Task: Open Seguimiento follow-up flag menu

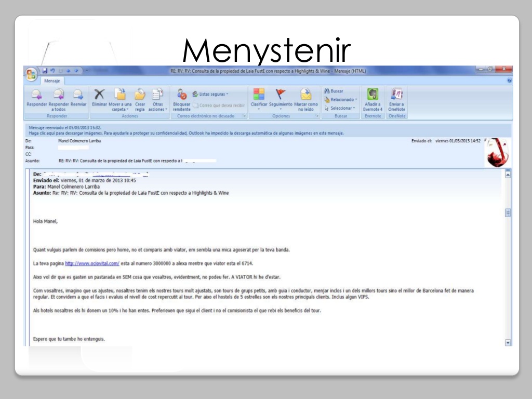Action: click(x=281, y=99)
